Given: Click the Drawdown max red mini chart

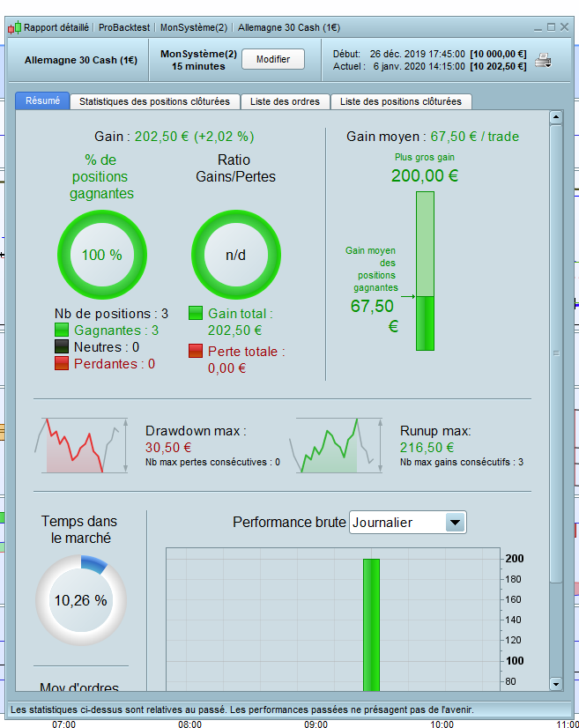Looking at the screenshot, I should pyautogui.click(x=82, y=445).
